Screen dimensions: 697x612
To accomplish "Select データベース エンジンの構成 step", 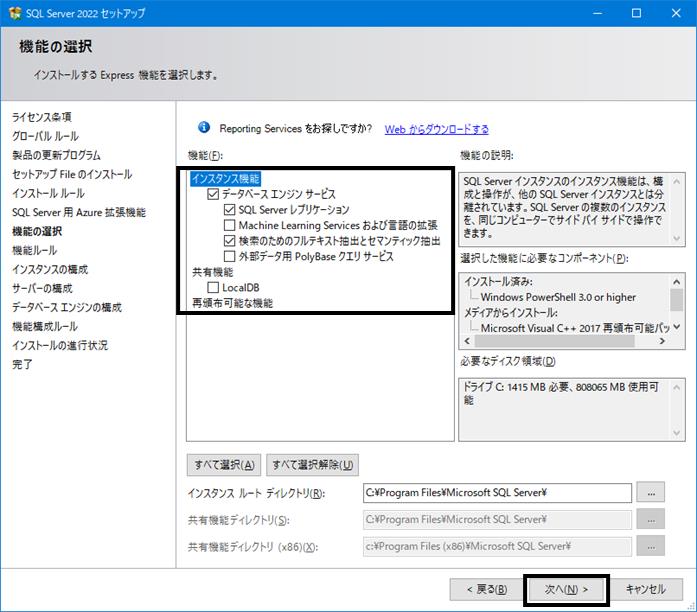I will click(67, 308).
